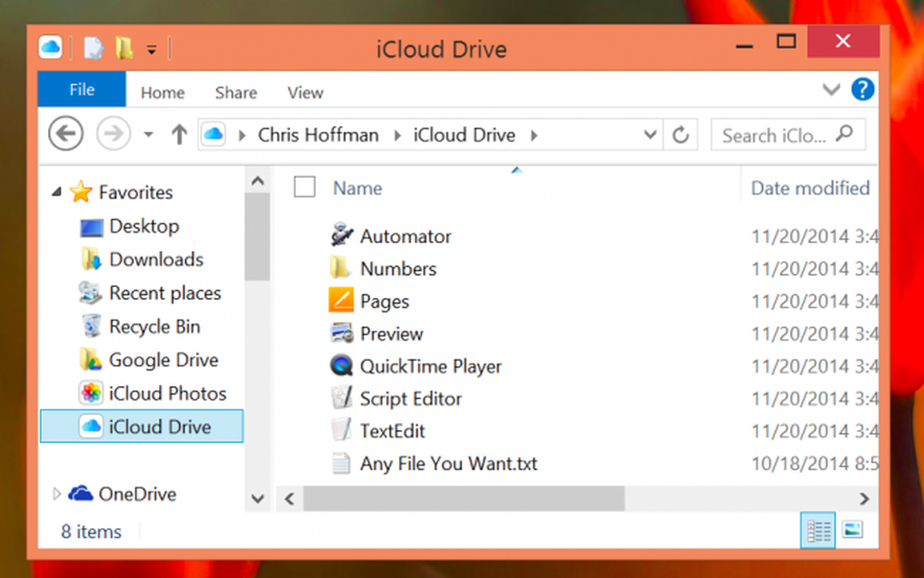This screenshot has width=924, height=578.
Task: Expand the arrow after iCloud Drive path
Action: pyautogui.click(x=534, y=136)
